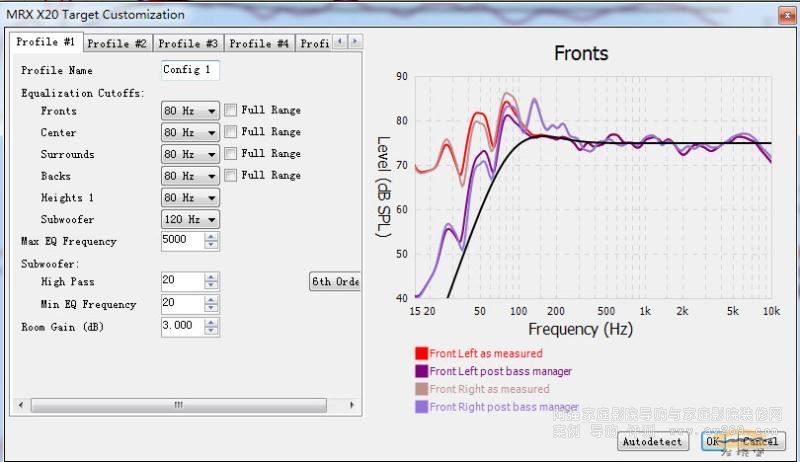Toggle Full Range for Backs
The image size is (800, 462).
pos(231,176)
